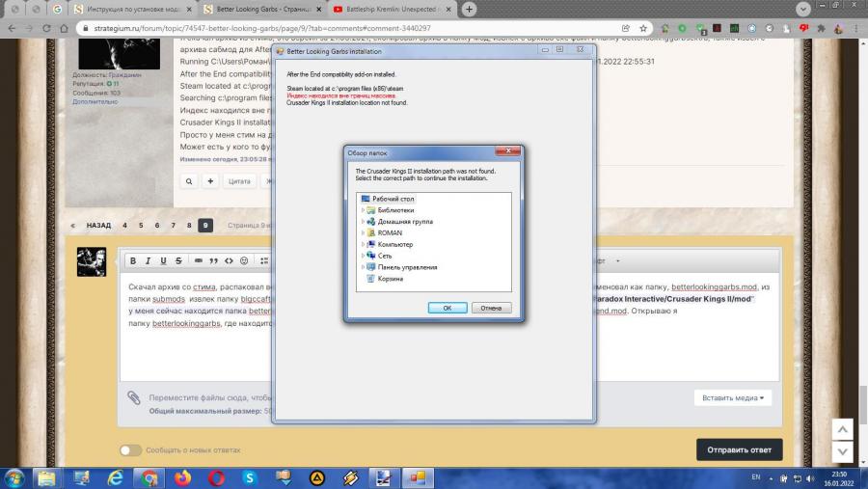Insert a quote block in editor

coord(214,260)
